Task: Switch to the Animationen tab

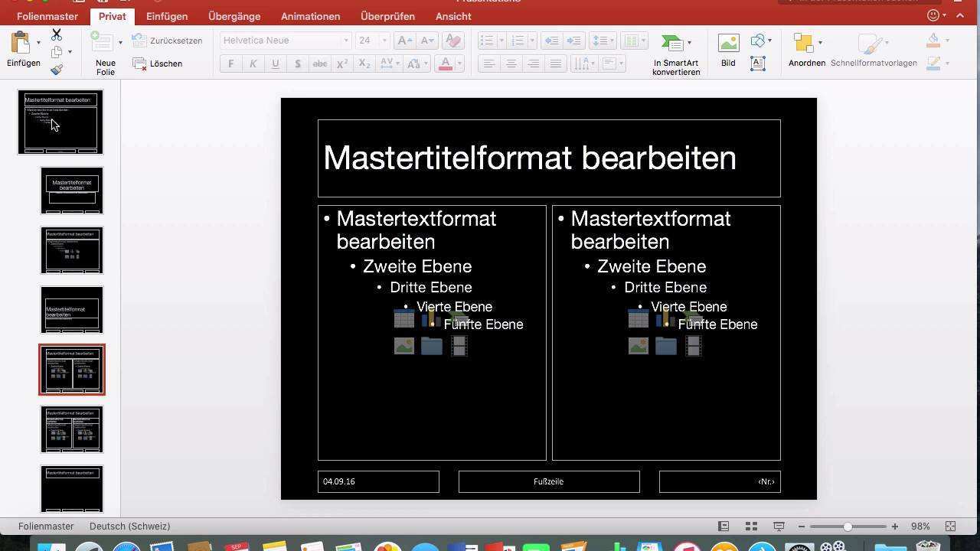Action: click(x=310, y=16)
